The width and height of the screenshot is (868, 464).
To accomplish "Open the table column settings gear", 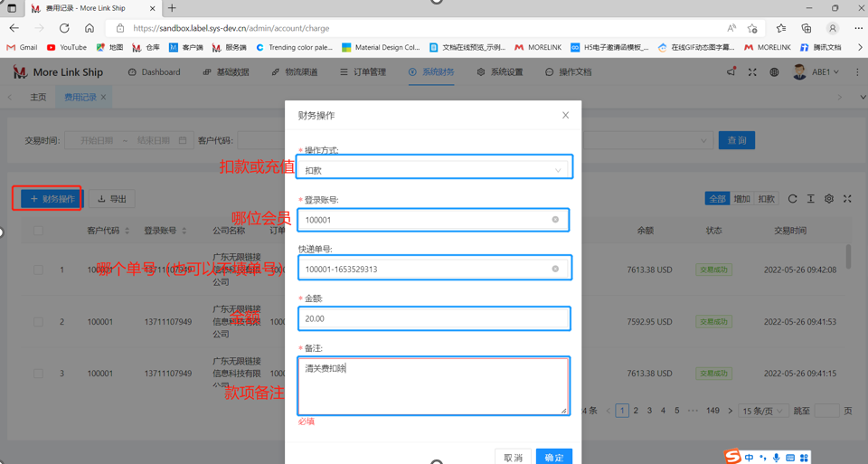I will point(829,199).
